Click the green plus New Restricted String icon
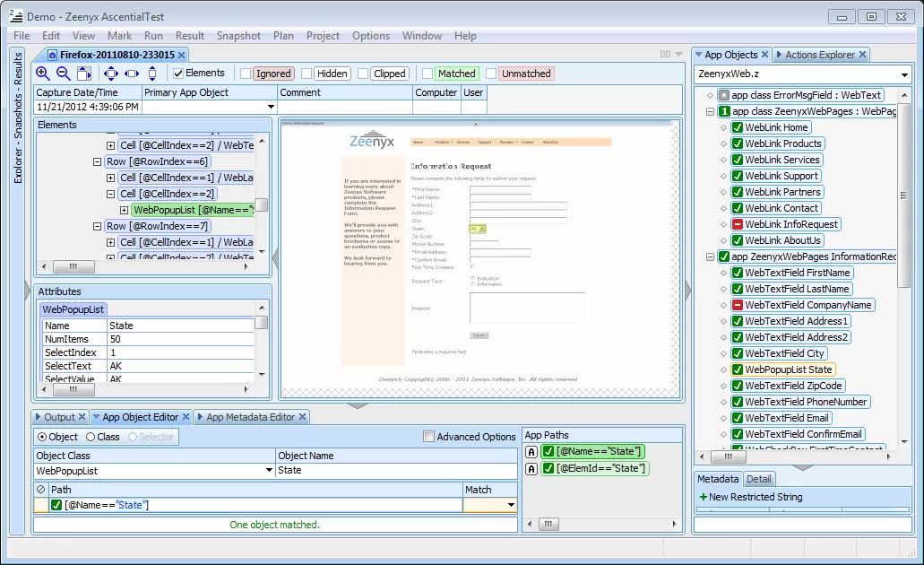 click(703, 497)
